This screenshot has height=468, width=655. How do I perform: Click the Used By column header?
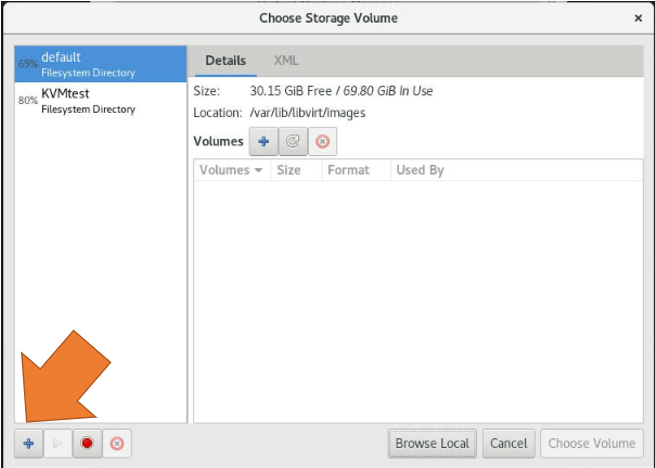click(x=420, y=170)
